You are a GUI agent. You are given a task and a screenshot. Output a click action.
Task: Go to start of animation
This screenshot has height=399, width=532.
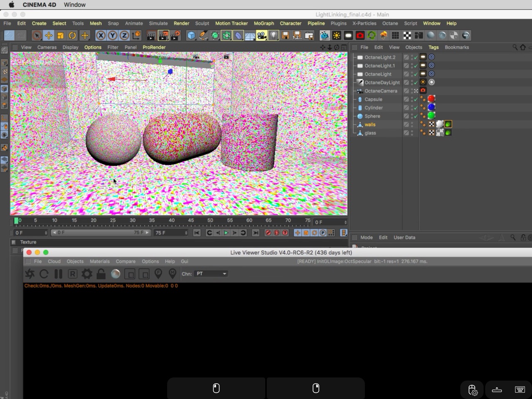click(197, 233)
